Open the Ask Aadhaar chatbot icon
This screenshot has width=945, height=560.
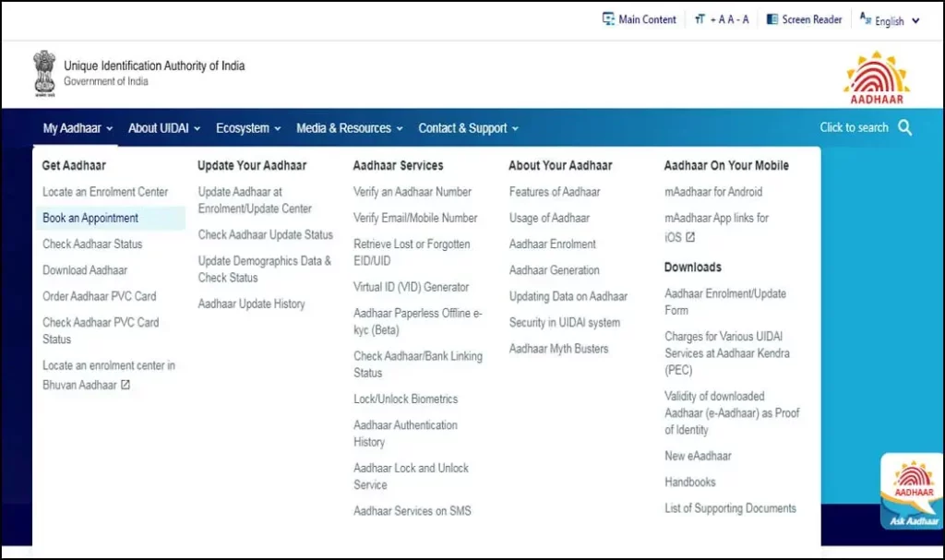912,489
